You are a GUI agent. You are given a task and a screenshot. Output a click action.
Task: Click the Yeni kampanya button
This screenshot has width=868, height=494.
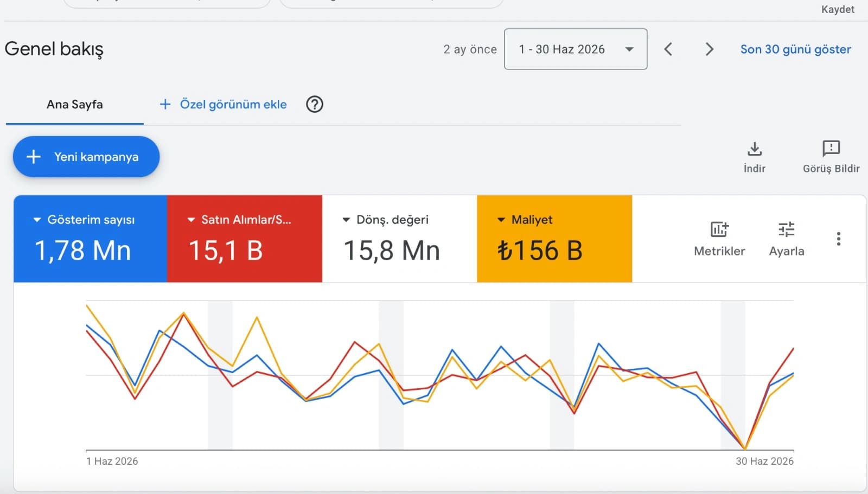pos(86,157)
